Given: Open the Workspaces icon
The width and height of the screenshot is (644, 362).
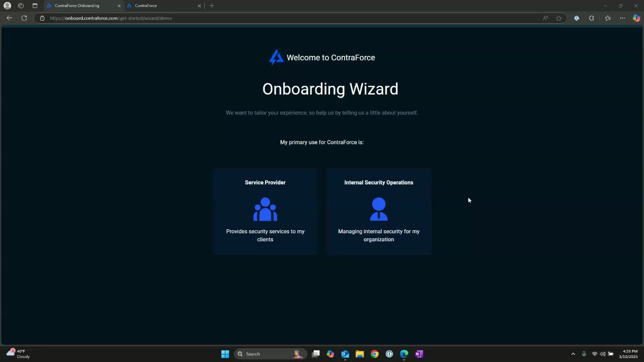Looking at the screenshot, I should 21,6.
